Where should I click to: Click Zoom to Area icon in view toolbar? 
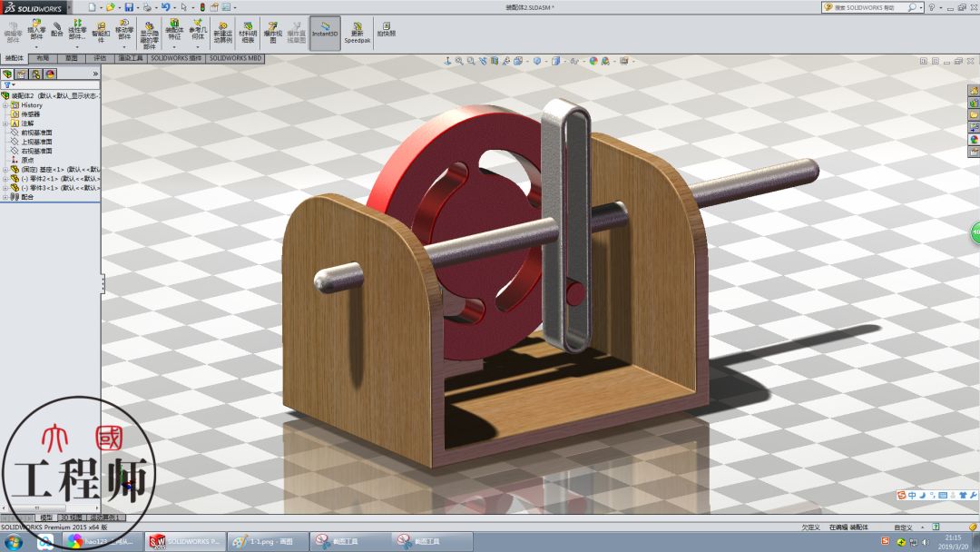471,61
